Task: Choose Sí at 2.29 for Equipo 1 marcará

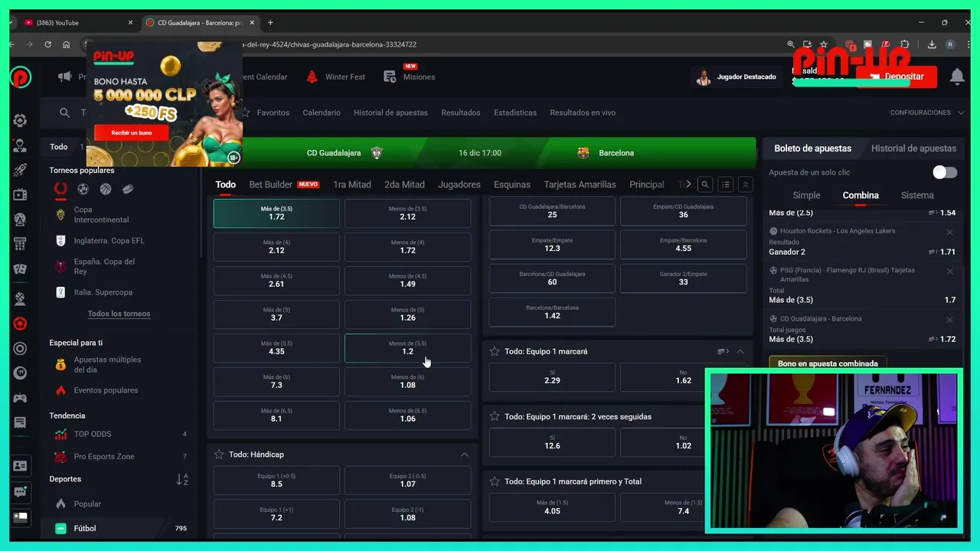Action: [552, 377]
